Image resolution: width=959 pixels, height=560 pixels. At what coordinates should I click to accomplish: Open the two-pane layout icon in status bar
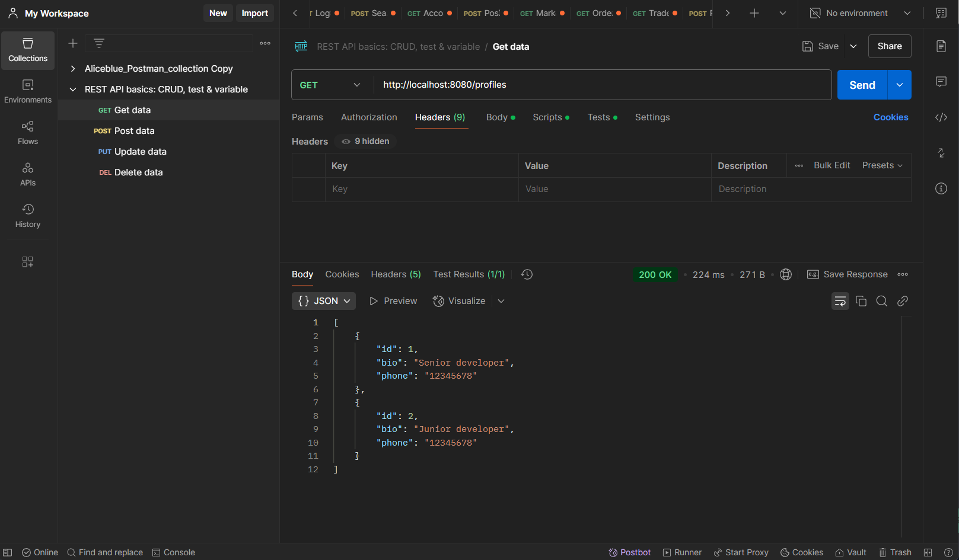pos(928,552)
